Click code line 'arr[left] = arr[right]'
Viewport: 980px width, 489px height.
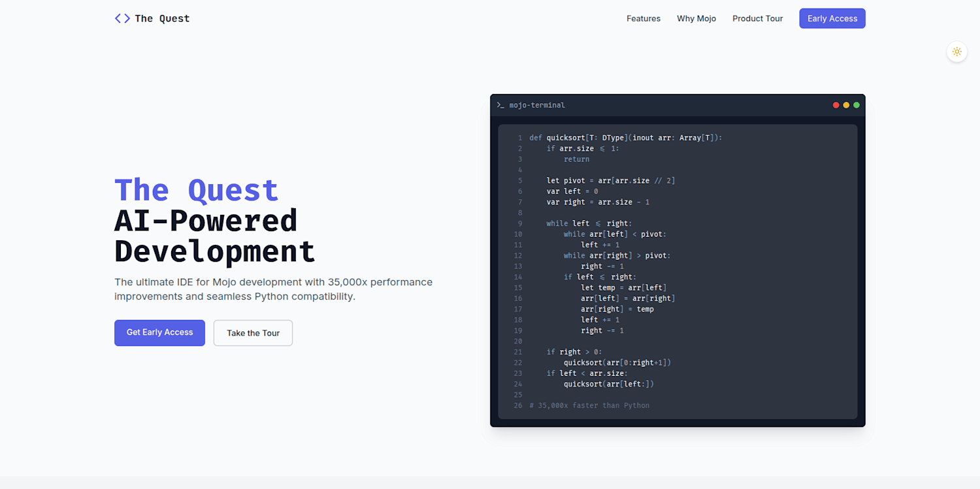coord(628,298)
